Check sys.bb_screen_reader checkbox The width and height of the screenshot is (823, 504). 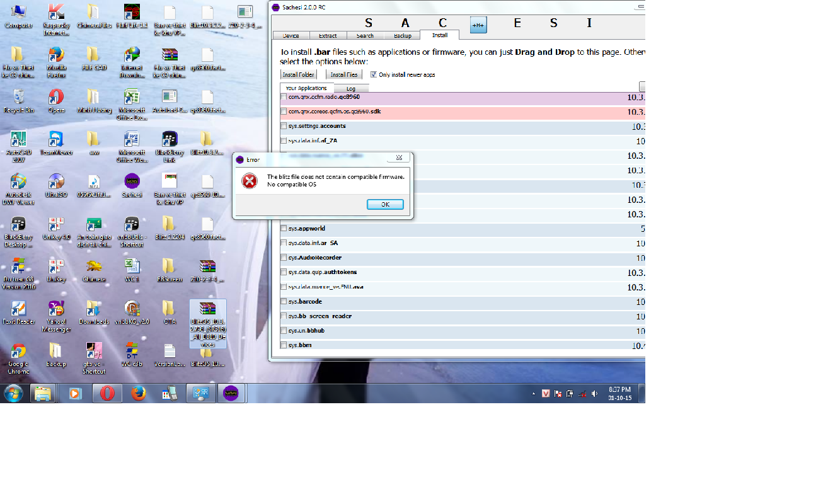pos(284,316)
